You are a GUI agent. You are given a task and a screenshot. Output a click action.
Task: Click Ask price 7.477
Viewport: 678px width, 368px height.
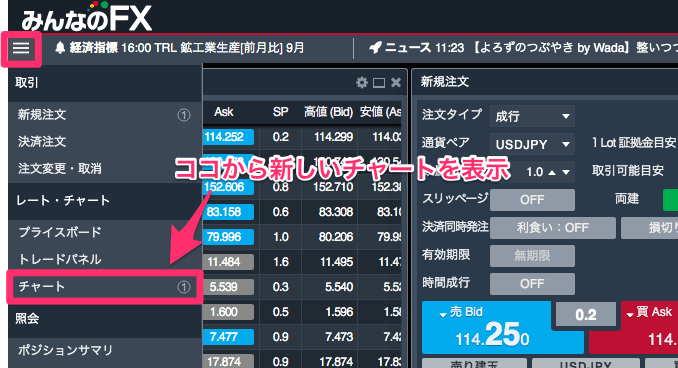coord(228,337)
